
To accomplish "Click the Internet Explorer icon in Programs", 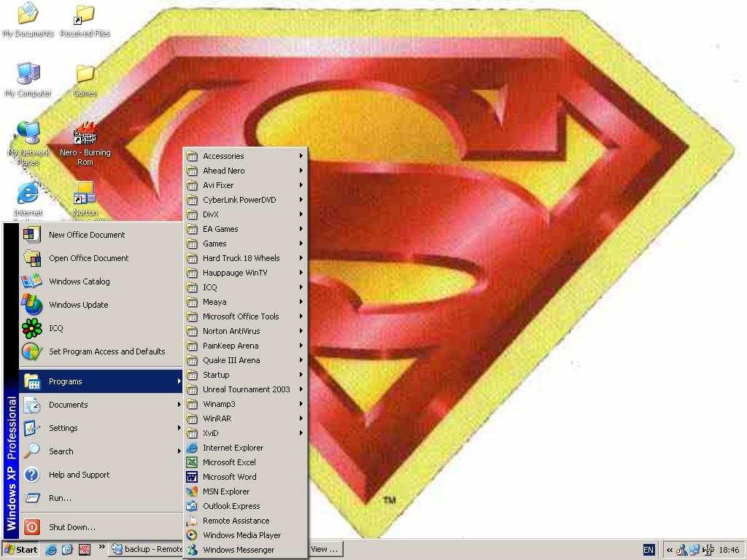I will point(192,448).
